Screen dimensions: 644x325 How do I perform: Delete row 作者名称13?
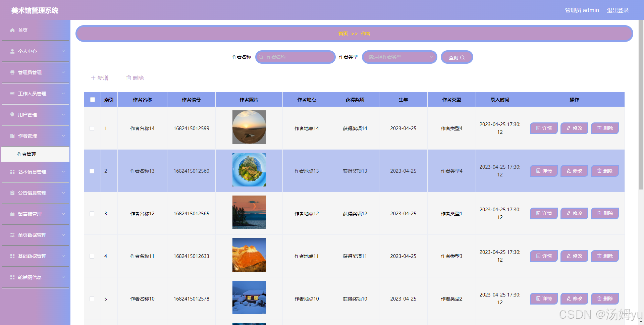(605, 171)
